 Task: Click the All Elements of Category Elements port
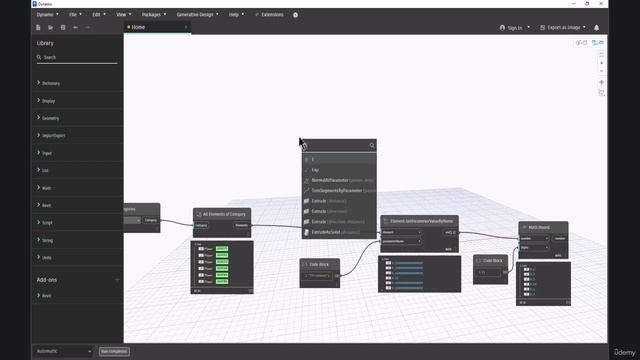241,225
